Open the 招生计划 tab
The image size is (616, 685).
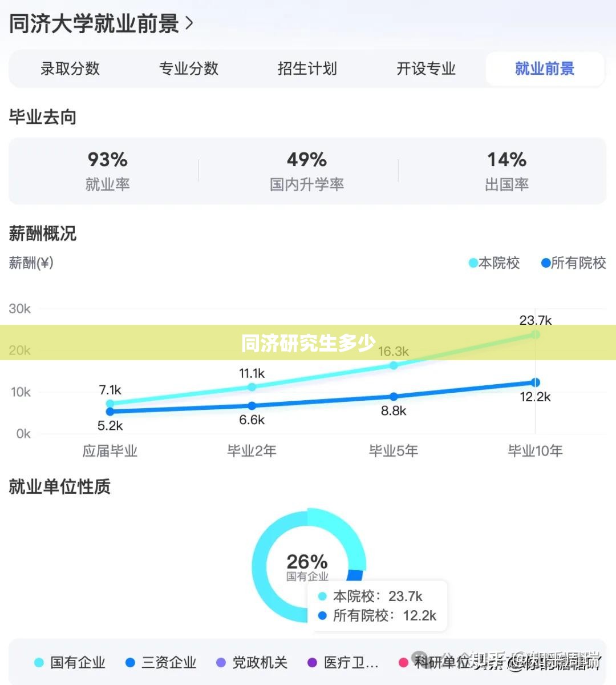point(307,69)
